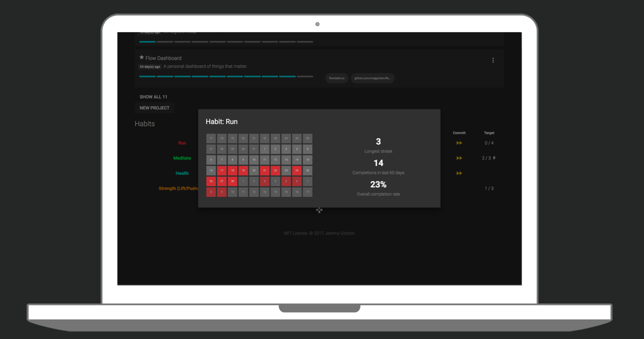Advance the Flow Dashboard progress bar's last segment

[x=305, y=77]
